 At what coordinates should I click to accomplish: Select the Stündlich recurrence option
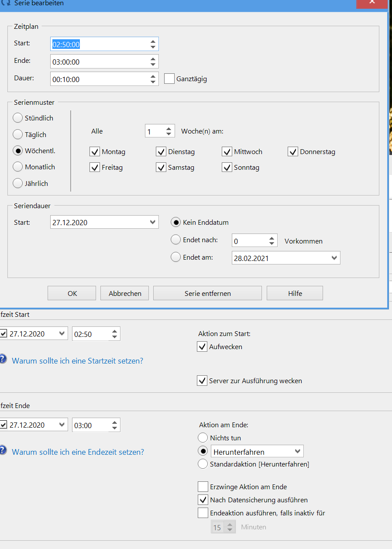click(17, 118)
